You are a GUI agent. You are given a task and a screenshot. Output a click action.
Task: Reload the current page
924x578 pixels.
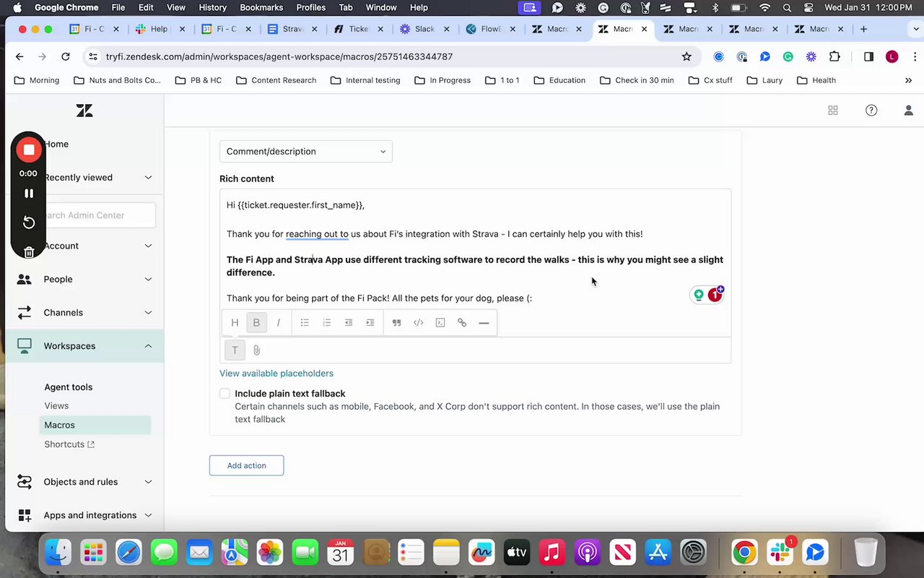pyautogui.click(x=66, y=56)
